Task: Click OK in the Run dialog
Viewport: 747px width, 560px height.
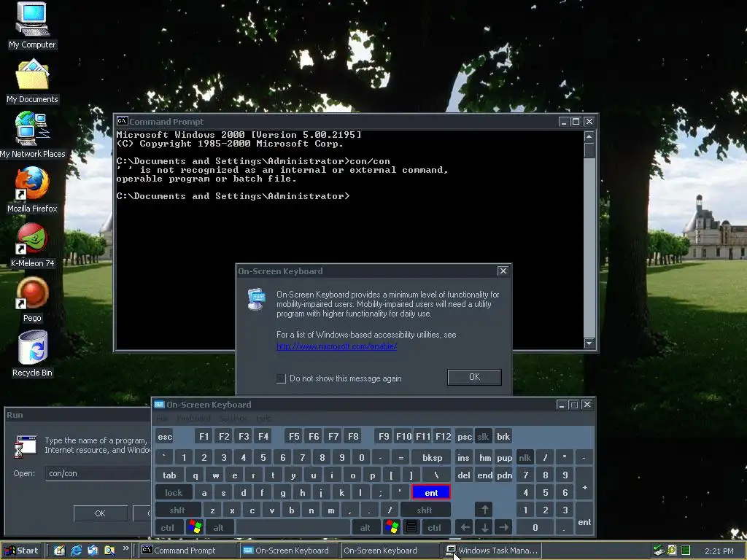Action: [x=100, y=513]
